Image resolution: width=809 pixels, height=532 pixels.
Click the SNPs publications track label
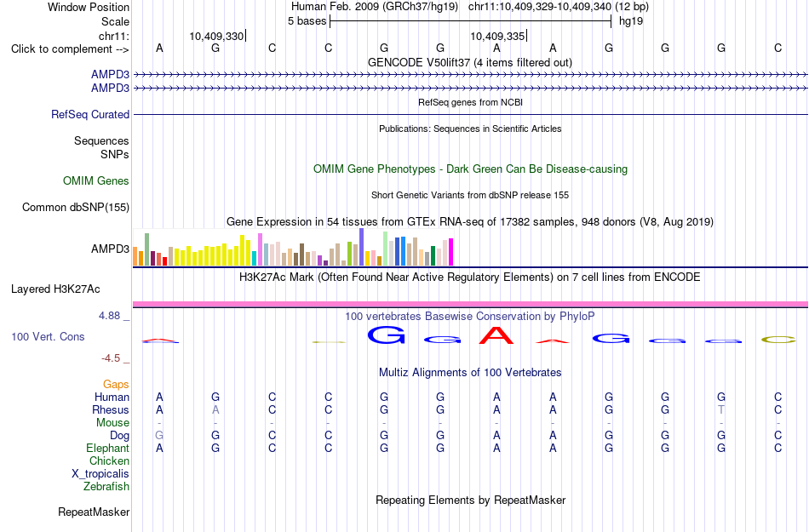115,154
